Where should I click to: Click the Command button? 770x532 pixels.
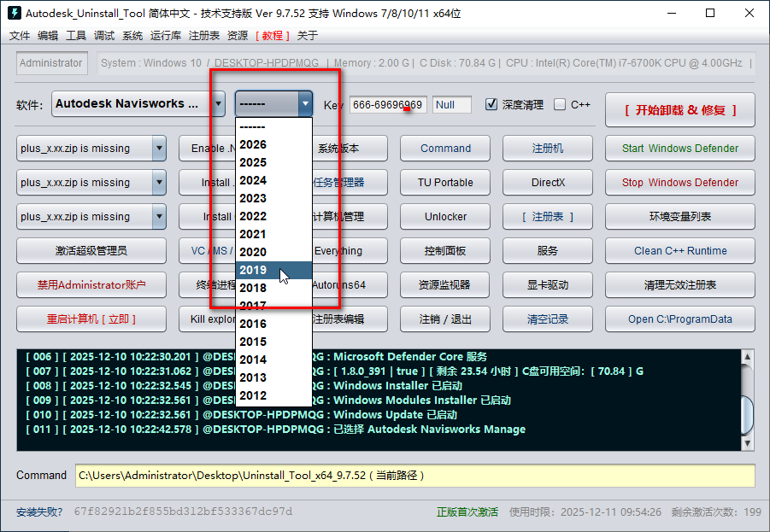point(445,149)
